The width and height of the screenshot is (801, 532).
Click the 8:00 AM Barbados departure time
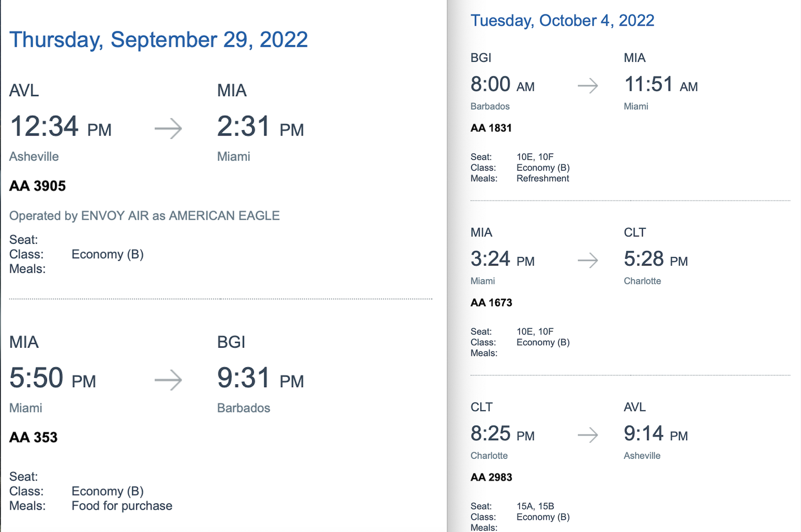pyautogui.click(x=502, y=84)
